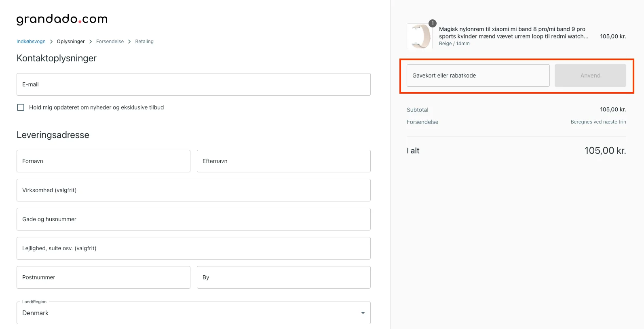Select the Gade og husnummer field
The height and width of the screenshot is (329, 644).
point(193,219)
